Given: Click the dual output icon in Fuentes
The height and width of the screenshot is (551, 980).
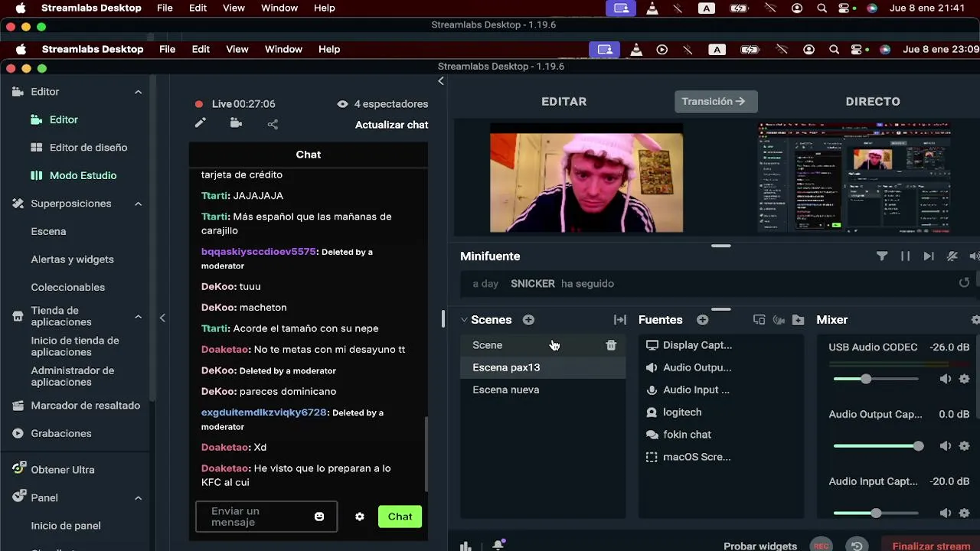Looking at the screenshot, I should (x=759, y=320).
